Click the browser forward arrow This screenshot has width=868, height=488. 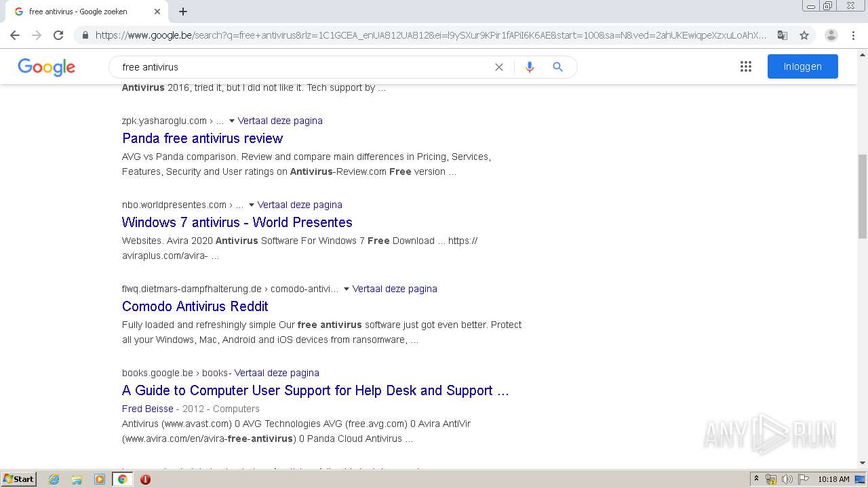pos(37,35)
